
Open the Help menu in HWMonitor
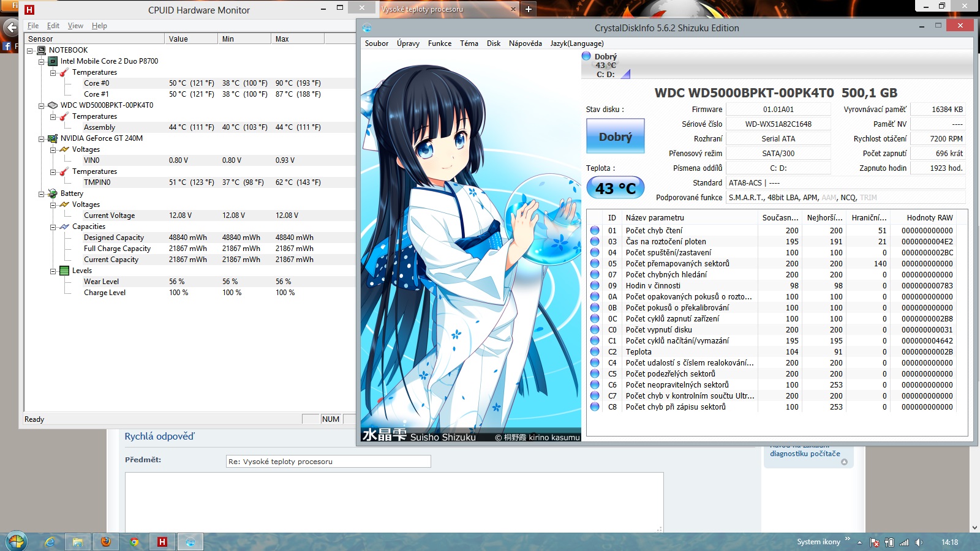99,26
